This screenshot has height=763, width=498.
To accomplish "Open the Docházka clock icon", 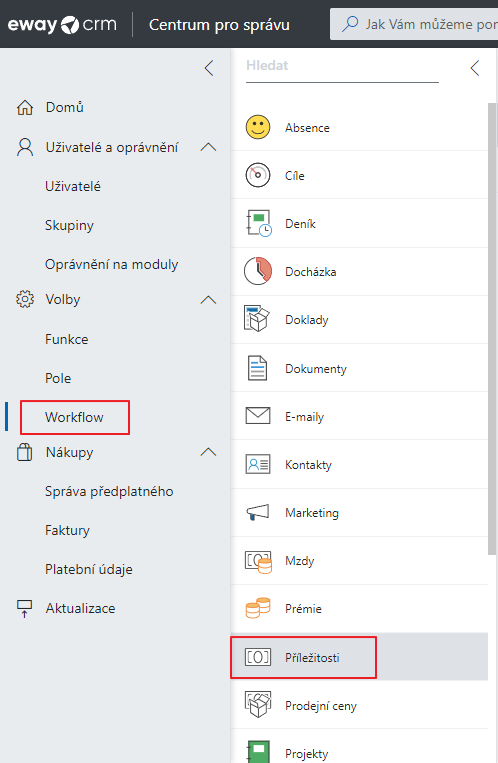I will [x=258, y=271].
